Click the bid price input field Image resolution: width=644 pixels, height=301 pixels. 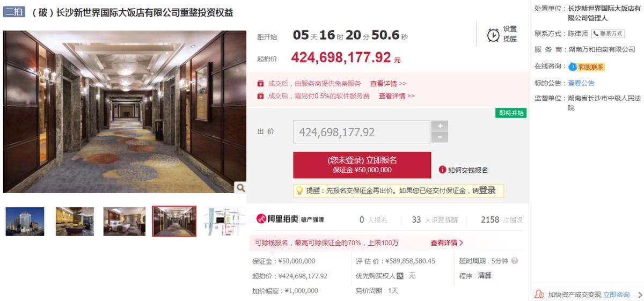[362, 132]
